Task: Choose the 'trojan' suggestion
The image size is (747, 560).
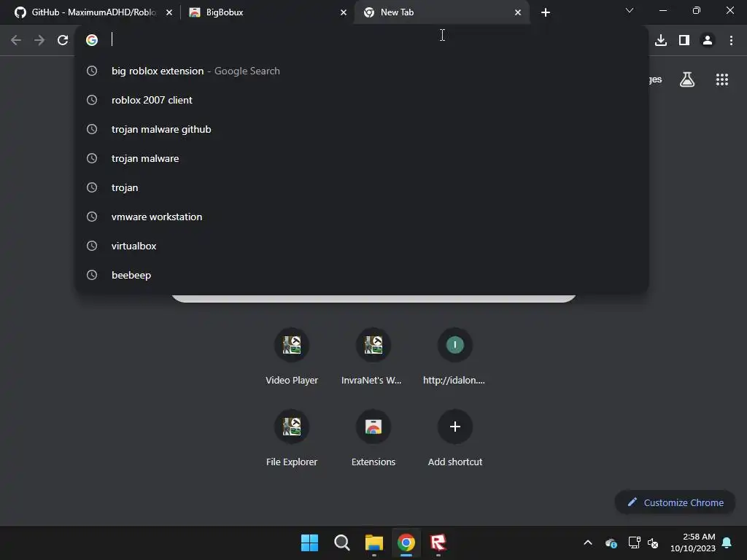Action: [x=362, y=187]
